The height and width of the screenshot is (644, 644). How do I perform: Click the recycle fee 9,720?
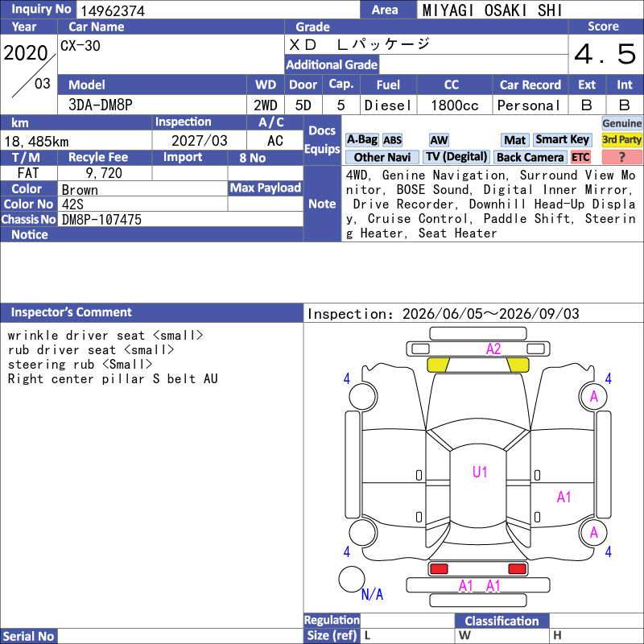(104, 173)
